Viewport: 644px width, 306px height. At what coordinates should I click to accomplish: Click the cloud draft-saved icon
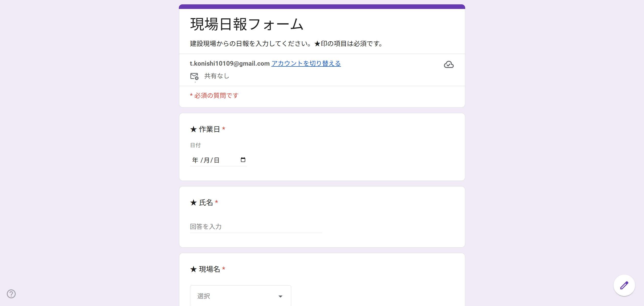point(449,65)
